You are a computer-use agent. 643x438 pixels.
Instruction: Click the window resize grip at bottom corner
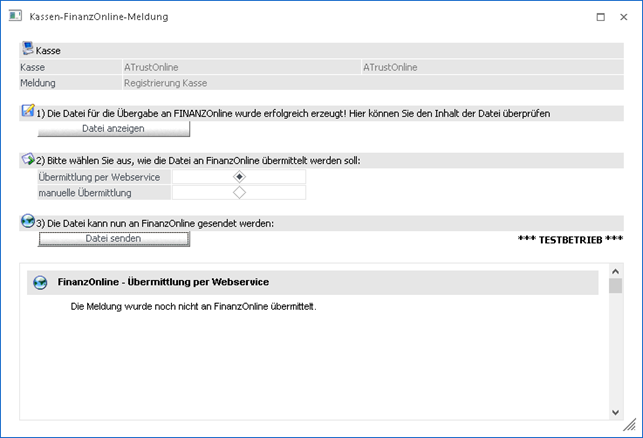click(630, 426)
